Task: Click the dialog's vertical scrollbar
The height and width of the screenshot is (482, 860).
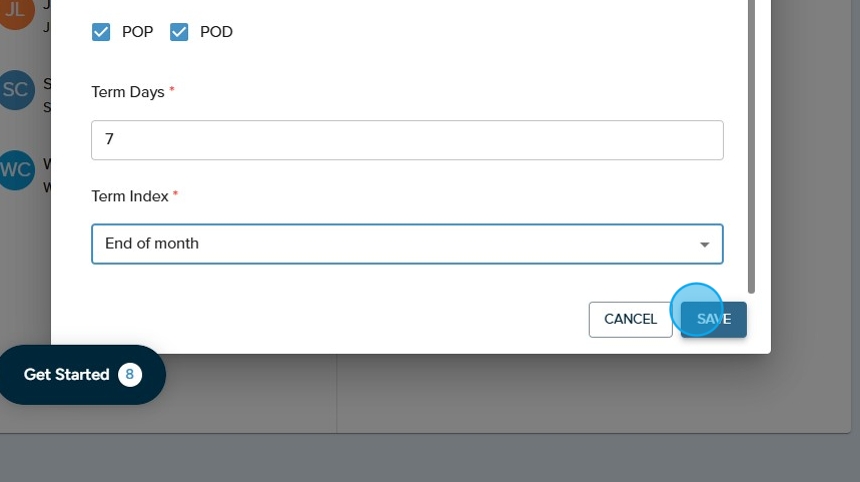Action: [752, 150]
